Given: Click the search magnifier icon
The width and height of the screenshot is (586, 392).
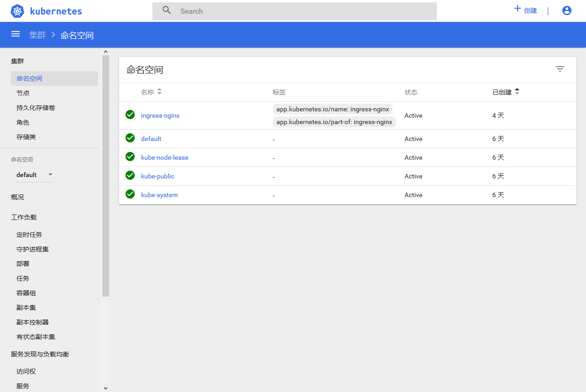Looking at the screenshot, I should [167, 10].
